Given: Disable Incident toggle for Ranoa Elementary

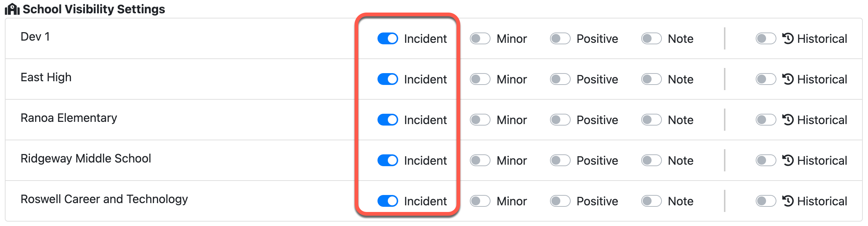Looking at the screenshot, I should 387,120.
